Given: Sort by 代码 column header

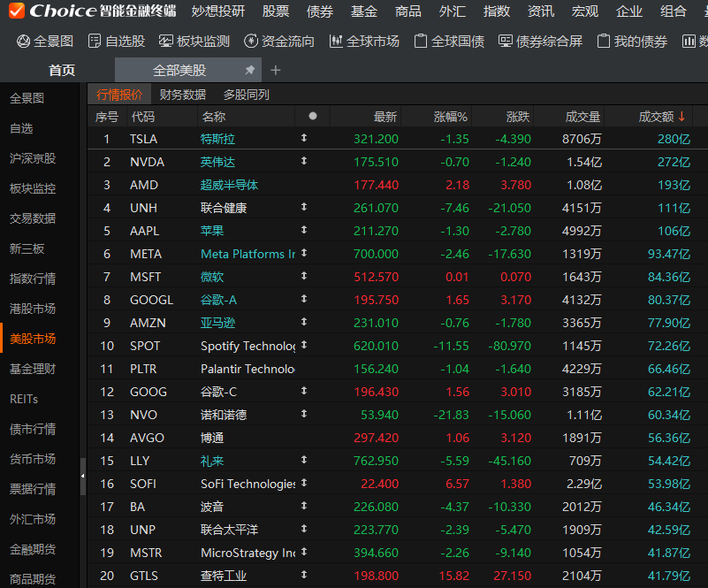Looking at the screenshot, I should 143,117.
